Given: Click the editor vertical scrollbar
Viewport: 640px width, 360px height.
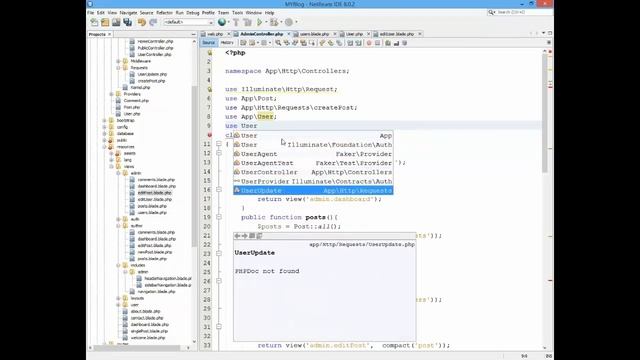Looking at the screenshot, I should (544, 112).
